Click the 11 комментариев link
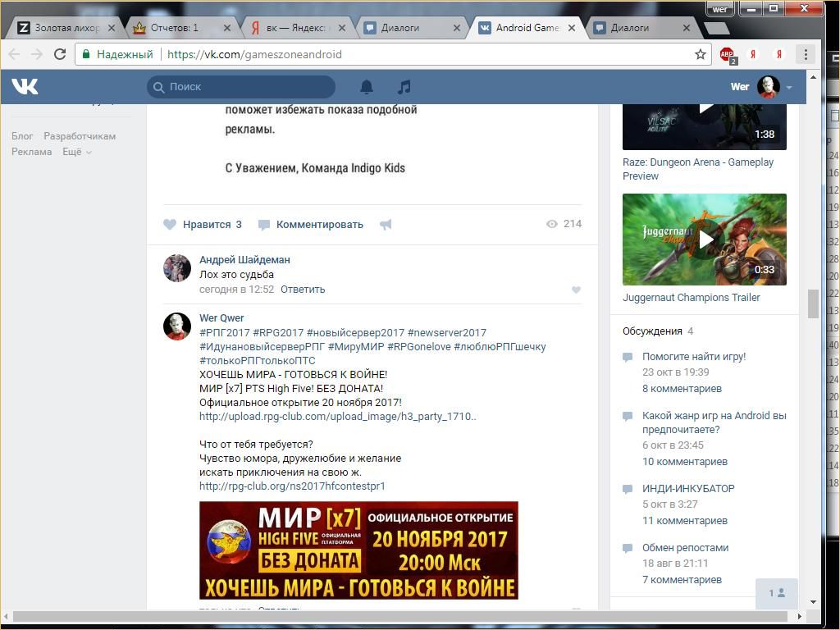840x630 pixels. click(685, 520)
